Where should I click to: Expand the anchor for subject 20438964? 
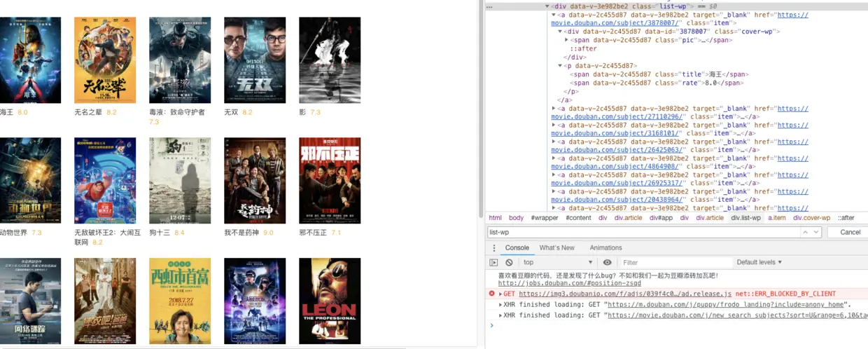click(554, 191)
